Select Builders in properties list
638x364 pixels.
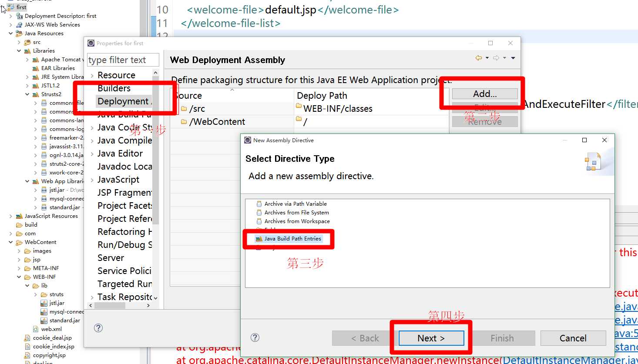114,88
